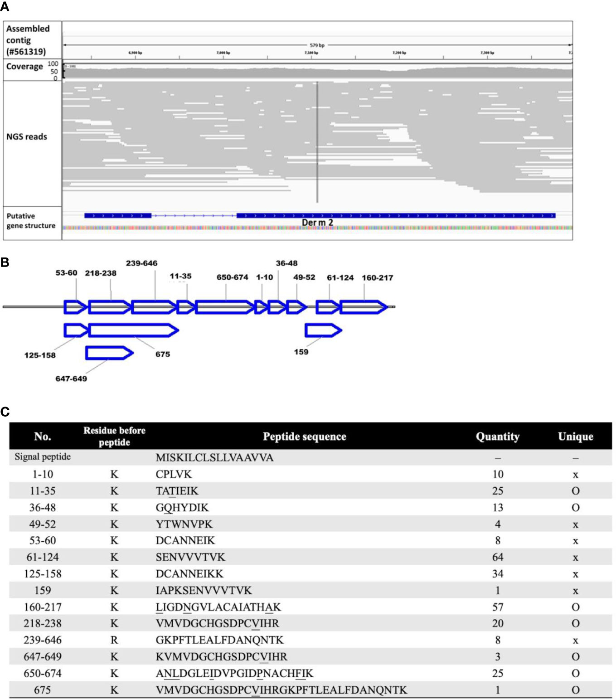Image resolution: width=616 pixels, height=699 pixels.
Task: Click quantity '34' in the 125-158 row
Action: coord(498,574)
